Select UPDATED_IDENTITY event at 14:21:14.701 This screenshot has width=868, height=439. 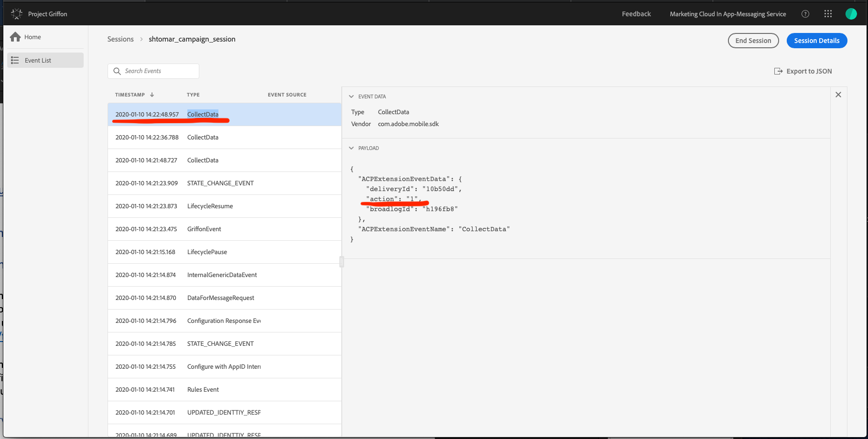[x=225, y=412]
